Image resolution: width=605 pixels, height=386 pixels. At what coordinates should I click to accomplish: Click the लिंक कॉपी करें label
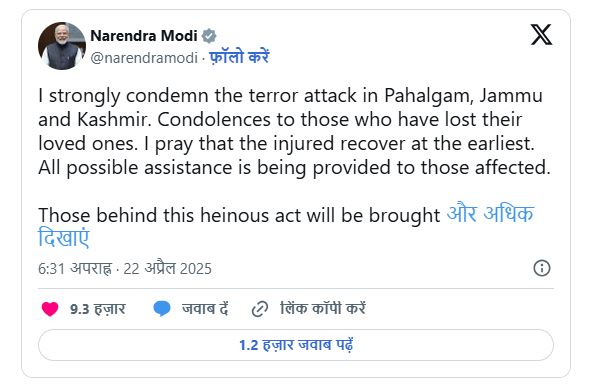pos(323,308)
